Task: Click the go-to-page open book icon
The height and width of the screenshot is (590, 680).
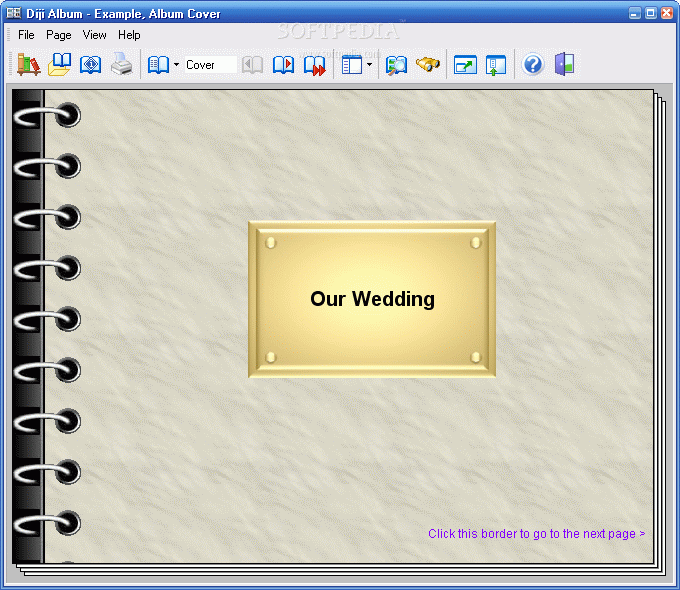Action: point(158,65)
